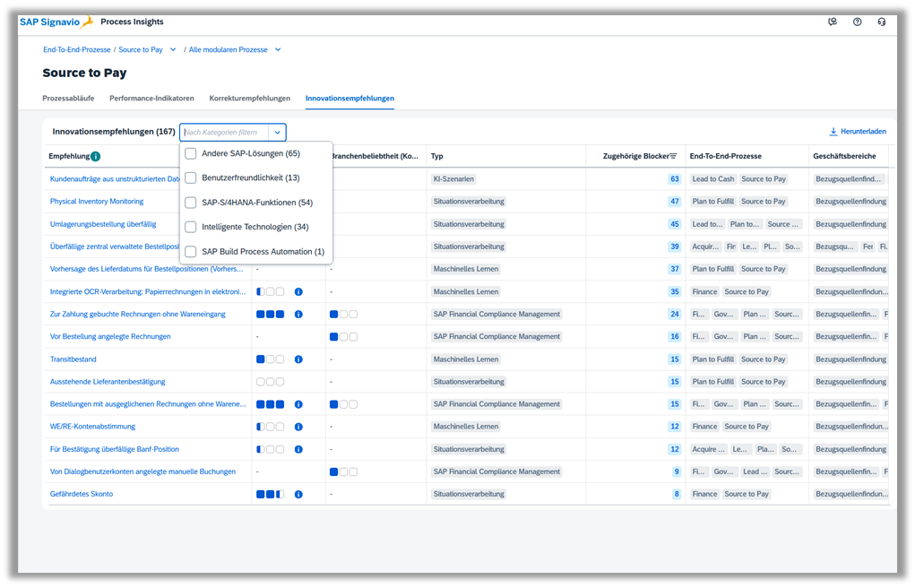
Task: Click rating bar in Zur Zahlung gebuchte row
Action: (x=270, y=314)
